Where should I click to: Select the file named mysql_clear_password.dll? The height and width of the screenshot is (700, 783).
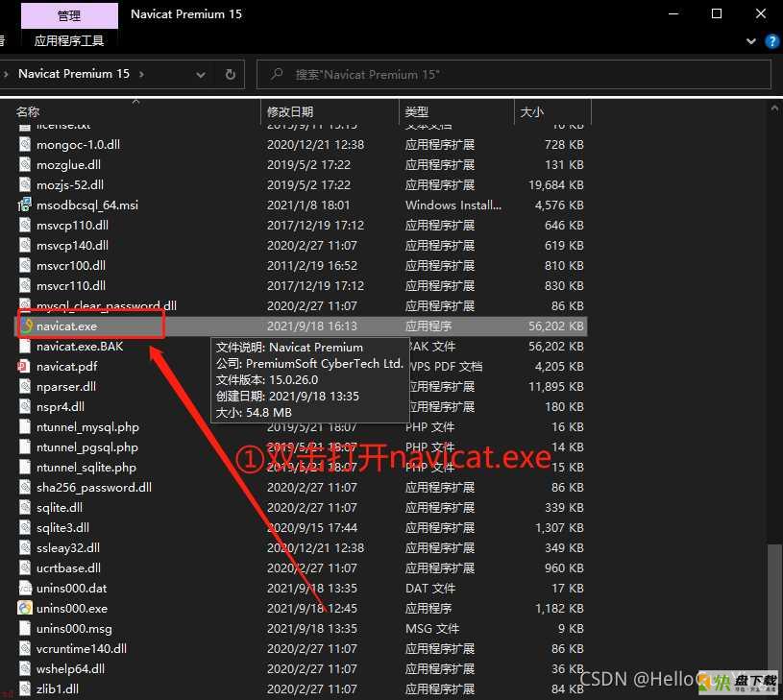(x=107, y=306)
